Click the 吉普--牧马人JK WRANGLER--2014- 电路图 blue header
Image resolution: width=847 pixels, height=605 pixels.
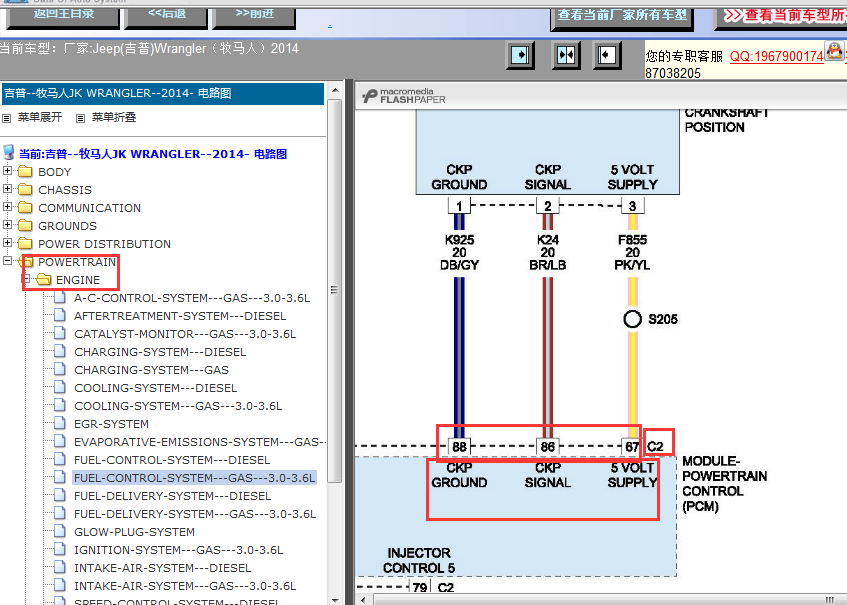click(163, 93)
